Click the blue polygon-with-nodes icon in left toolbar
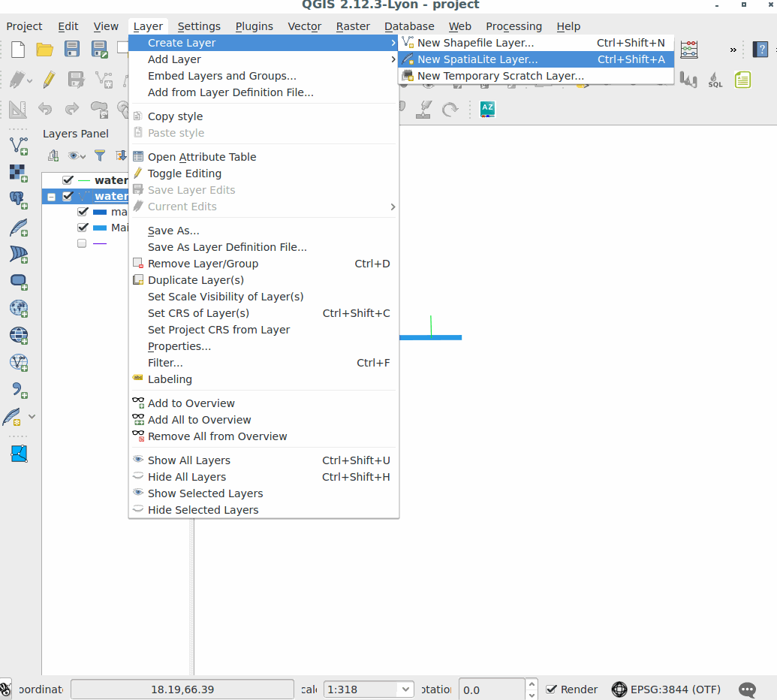Viewport: 777px width, 700px height. tap(19, 454)
